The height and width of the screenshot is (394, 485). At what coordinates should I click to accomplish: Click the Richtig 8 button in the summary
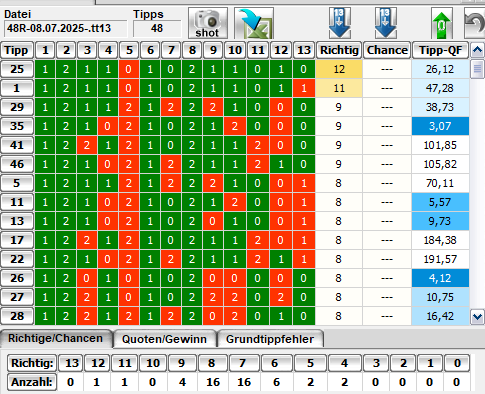(213, 363)
